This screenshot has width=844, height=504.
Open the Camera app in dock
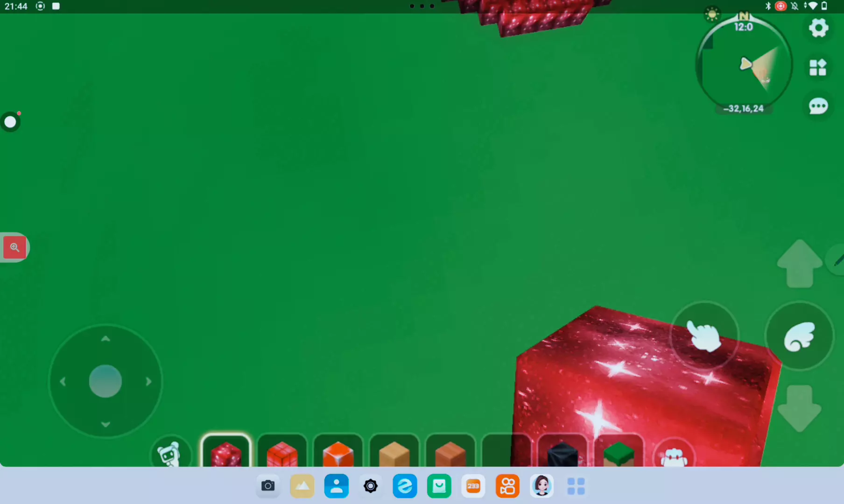tap(268, 486)
